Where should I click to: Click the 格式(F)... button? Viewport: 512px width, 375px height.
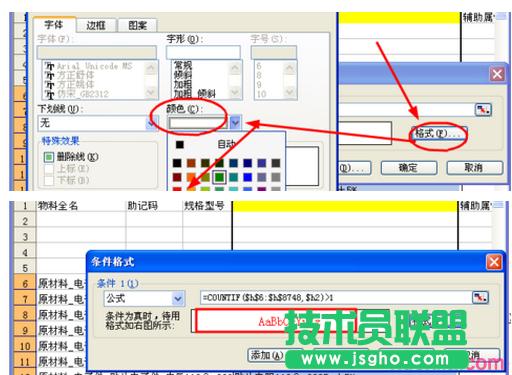point(439,134)
